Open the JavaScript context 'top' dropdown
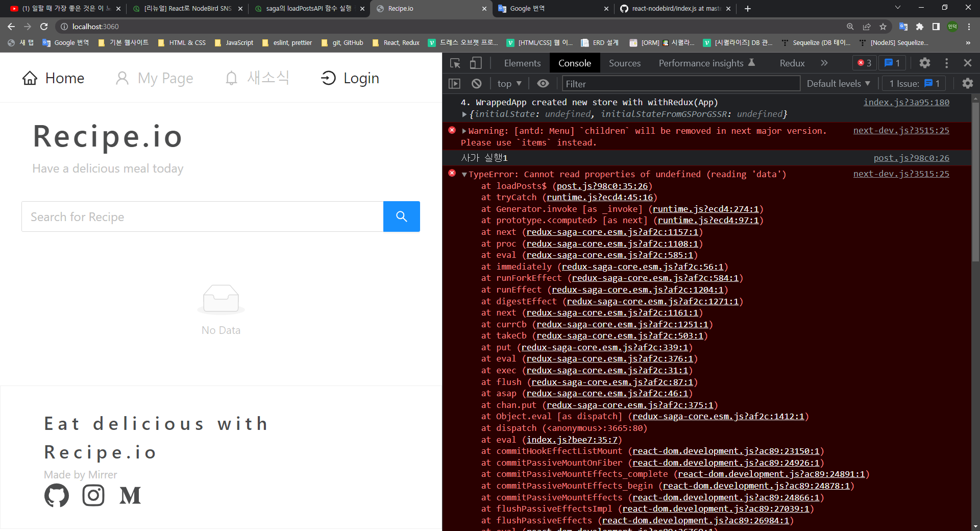The image size is (980, 531). coord(509,84)
